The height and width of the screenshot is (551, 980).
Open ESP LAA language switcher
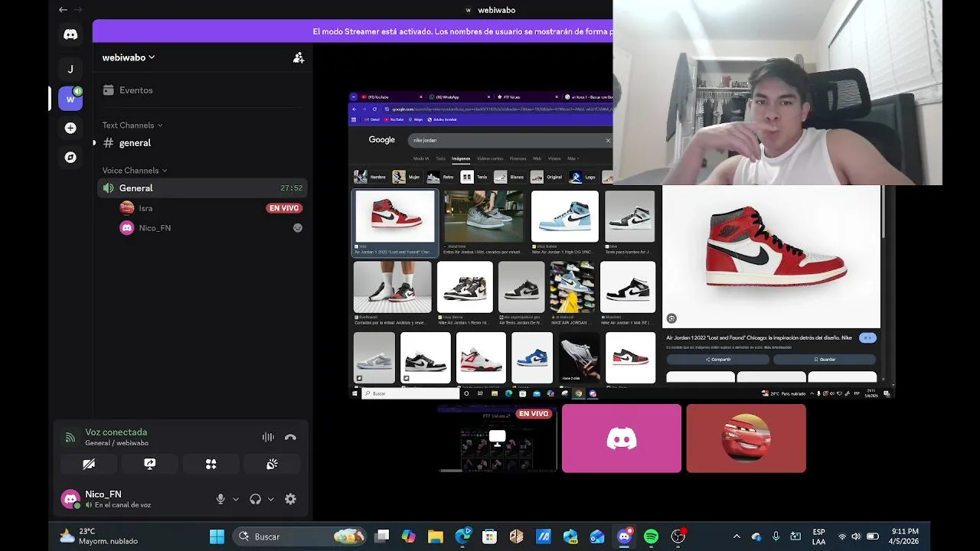coord(818,536)
